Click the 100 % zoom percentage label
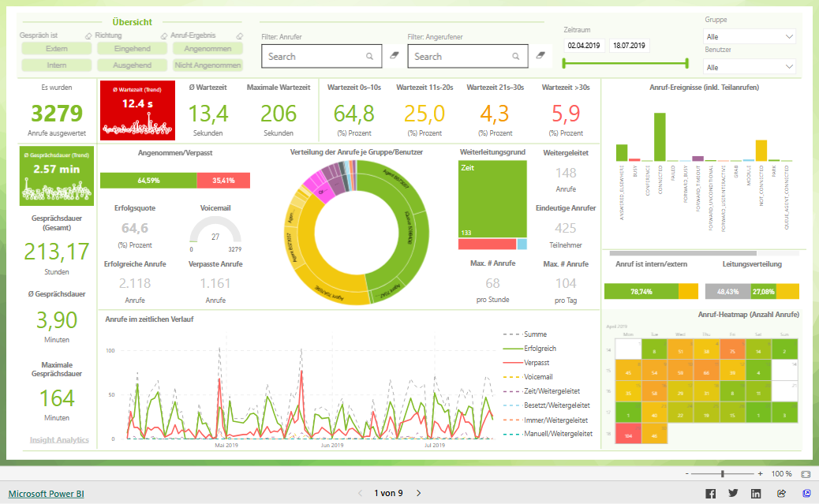This screenshot has width=819, height=504. (x=781, y=474)
